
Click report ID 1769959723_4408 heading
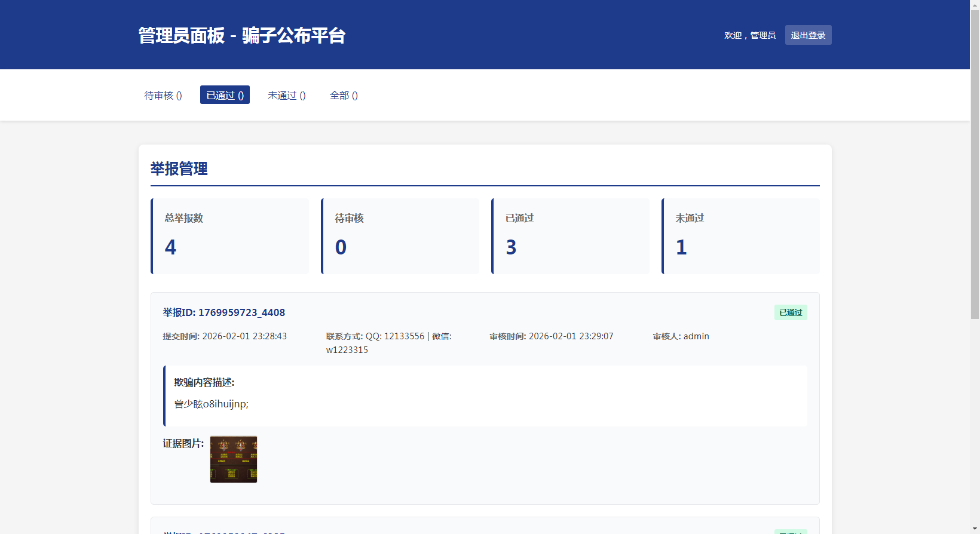[224, 312]
